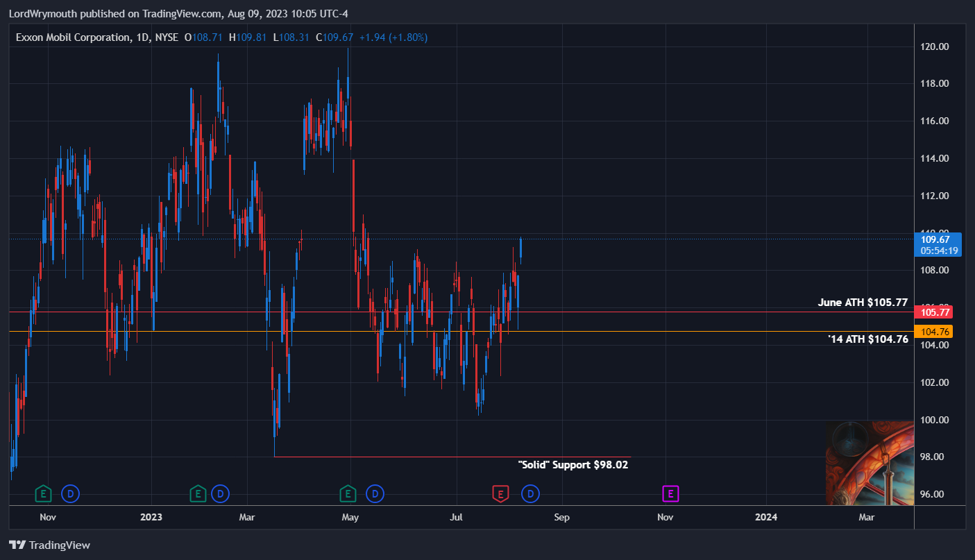The width and height of the screenshot is (975, 560).
Task: Click the 05:54:19 countdown timer
Action: (x=940, y=251)
